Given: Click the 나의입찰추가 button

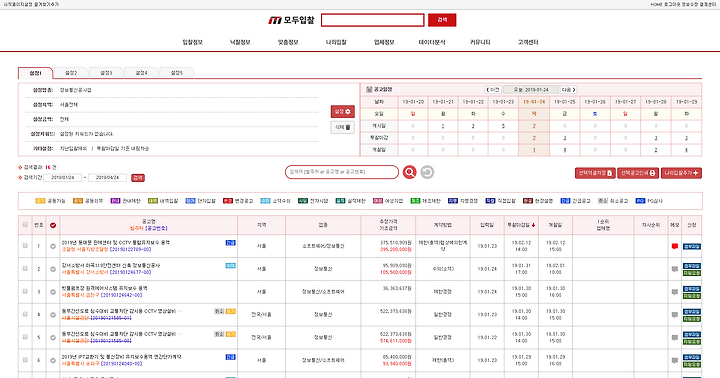Looking at the screenshot, I should (x=681, y=173).
